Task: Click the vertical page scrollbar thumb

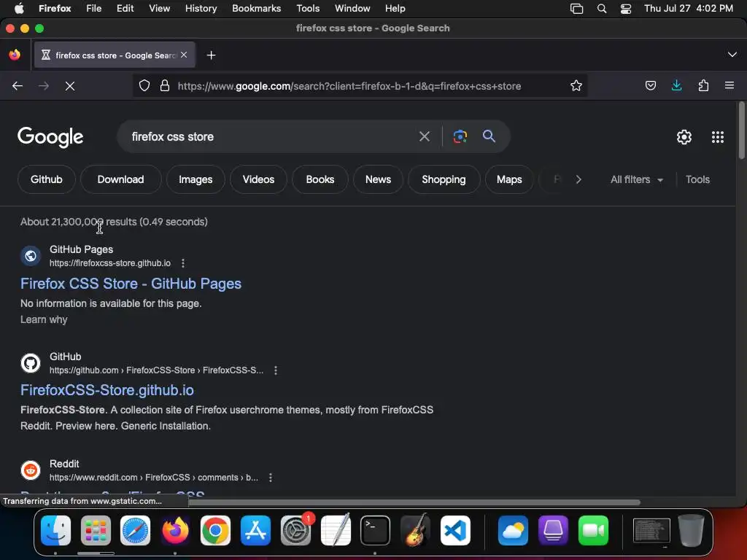Action: [x=741, y=130]
